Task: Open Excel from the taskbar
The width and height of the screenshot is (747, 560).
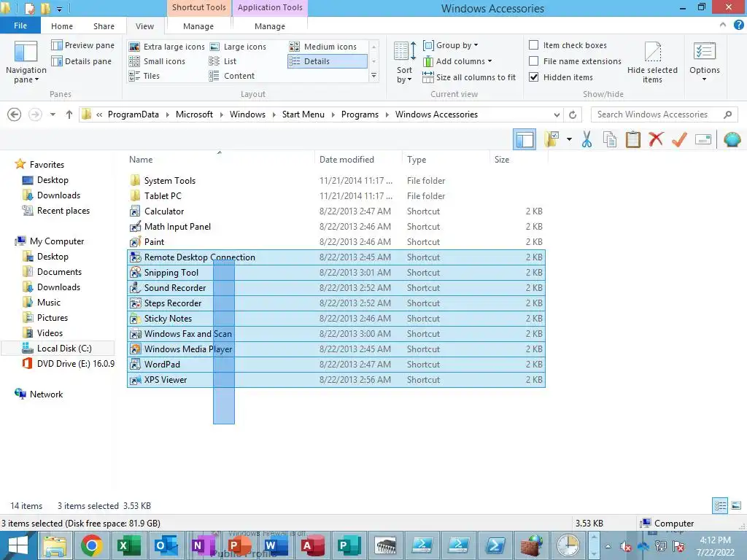Action: point(128,545)
